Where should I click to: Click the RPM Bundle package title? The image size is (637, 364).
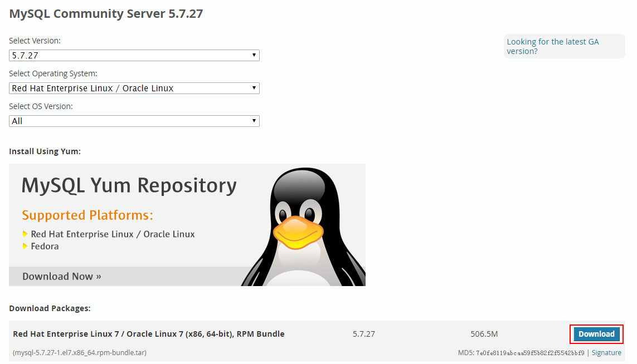coord(149,334)
